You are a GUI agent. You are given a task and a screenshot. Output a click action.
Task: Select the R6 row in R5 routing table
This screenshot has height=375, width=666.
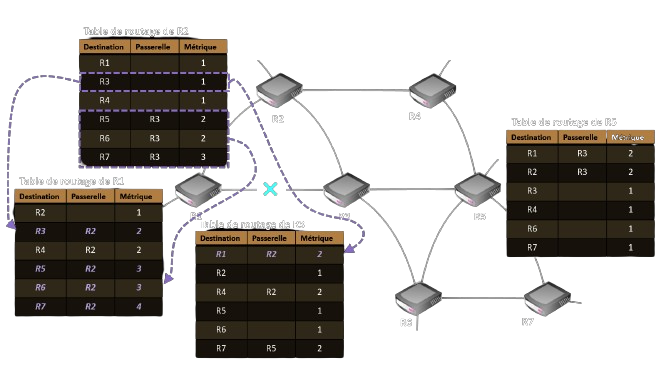580,228
